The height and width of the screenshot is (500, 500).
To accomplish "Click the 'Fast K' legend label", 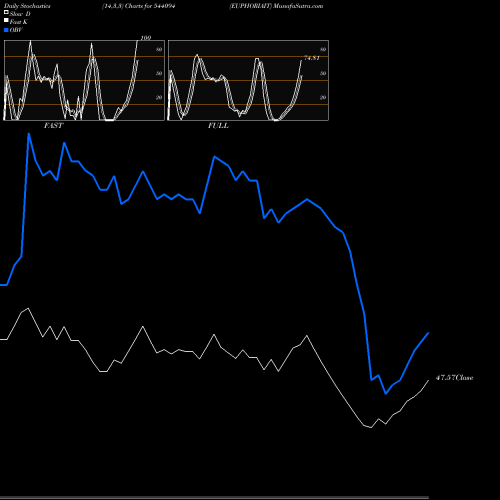I will [18, 22].
